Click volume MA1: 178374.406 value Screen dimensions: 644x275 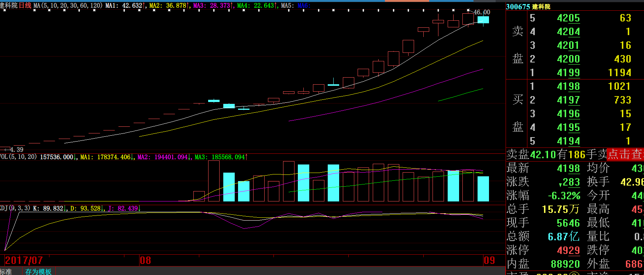click(107, 157)
